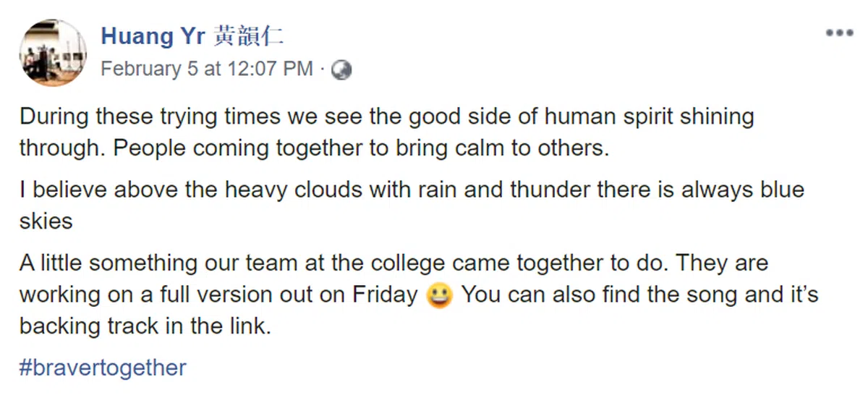Click the word "Friday" in the post

pos(385,295)
